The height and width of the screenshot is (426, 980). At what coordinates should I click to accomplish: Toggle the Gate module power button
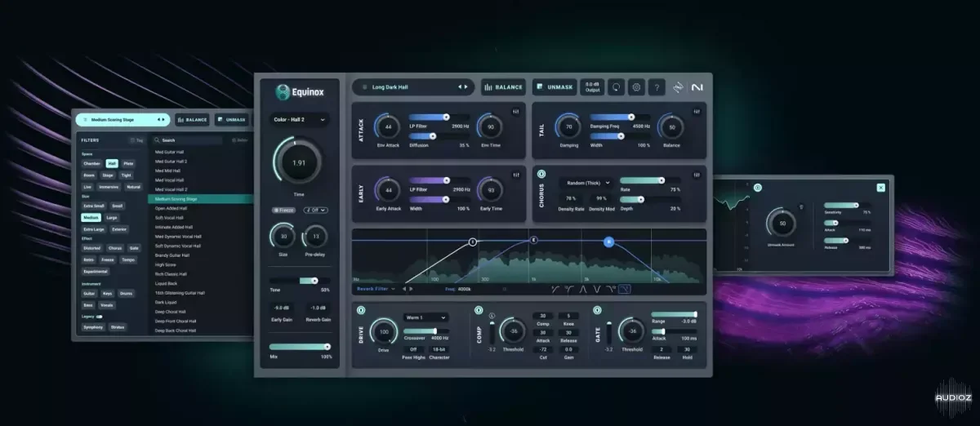tap(597, 310)
